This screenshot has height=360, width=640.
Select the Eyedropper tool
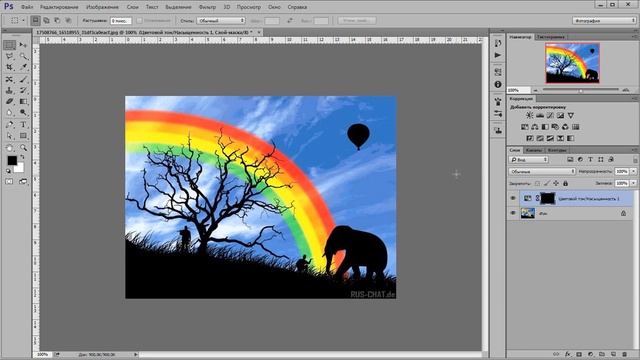23,67
